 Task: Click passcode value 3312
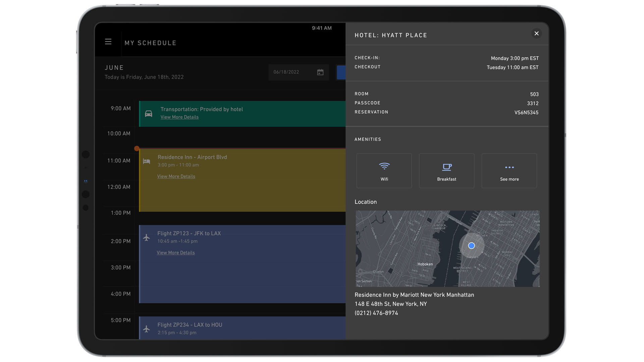[x=533, y=104]
